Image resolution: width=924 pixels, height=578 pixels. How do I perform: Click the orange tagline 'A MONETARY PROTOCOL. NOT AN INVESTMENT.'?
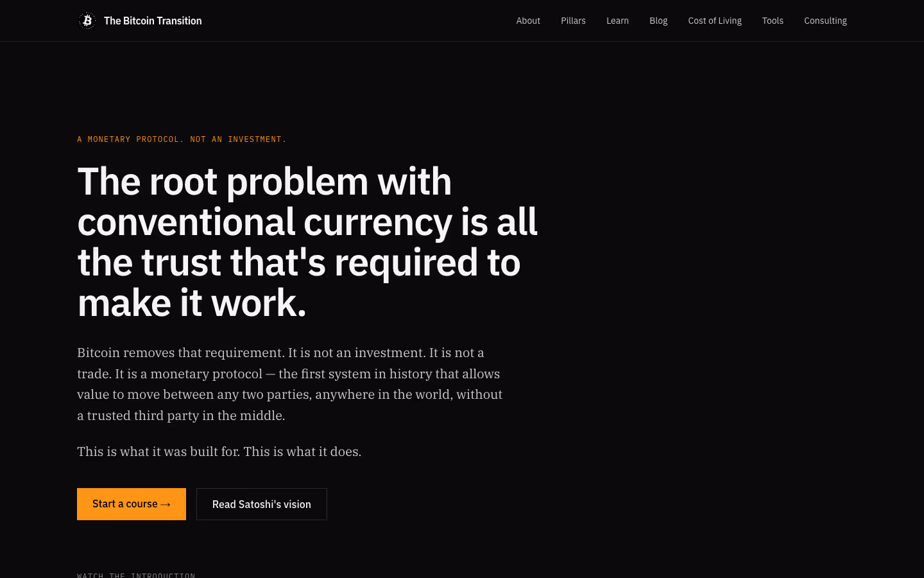coord(182,139)
